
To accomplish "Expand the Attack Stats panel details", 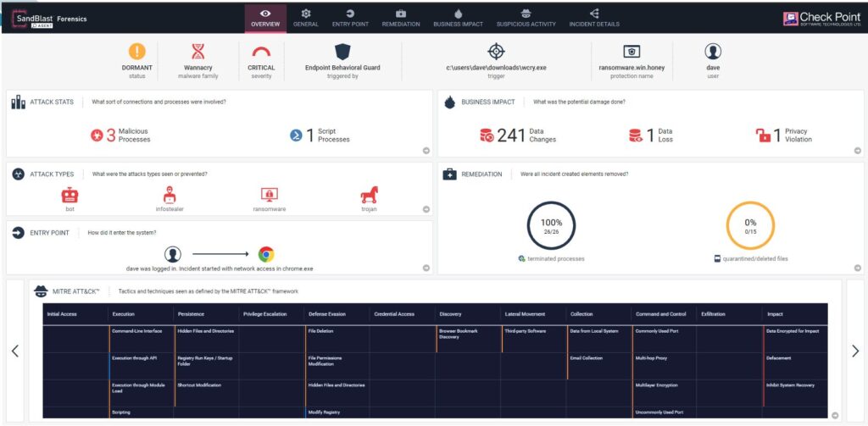I will pyautogui.click(x=426, y=151).
